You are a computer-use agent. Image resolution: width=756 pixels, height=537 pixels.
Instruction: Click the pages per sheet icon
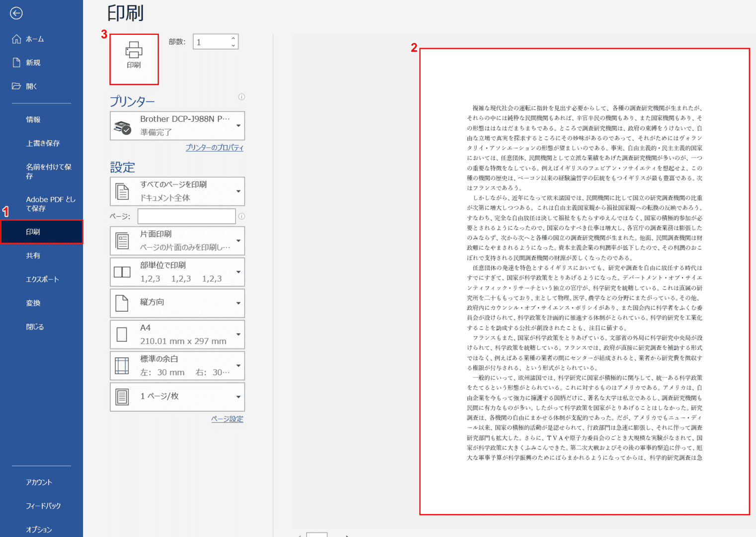pyautogui.click(x=122, y=397)
